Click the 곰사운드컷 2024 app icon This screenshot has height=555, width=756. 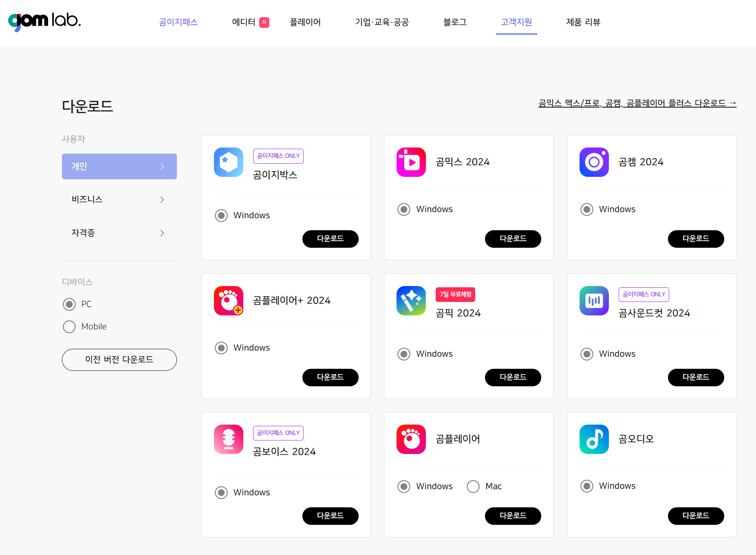pos(594,300)
